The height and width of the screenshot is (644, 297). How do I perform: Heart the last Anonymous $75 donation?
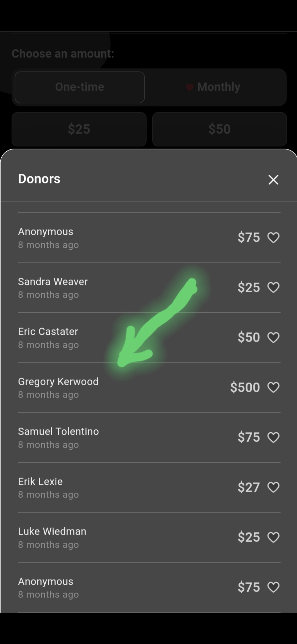pyautogui.click(x=273, y=587)
